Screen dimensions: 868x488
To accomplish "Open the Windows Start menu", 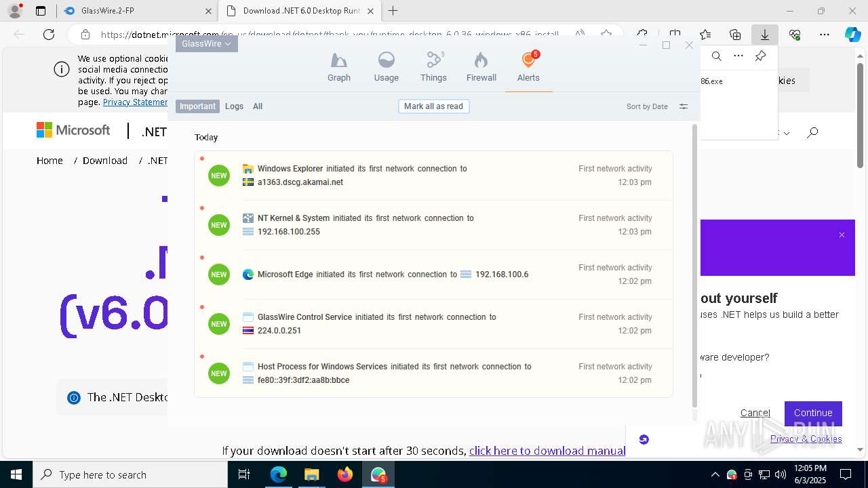I will [x=16, y=474].
